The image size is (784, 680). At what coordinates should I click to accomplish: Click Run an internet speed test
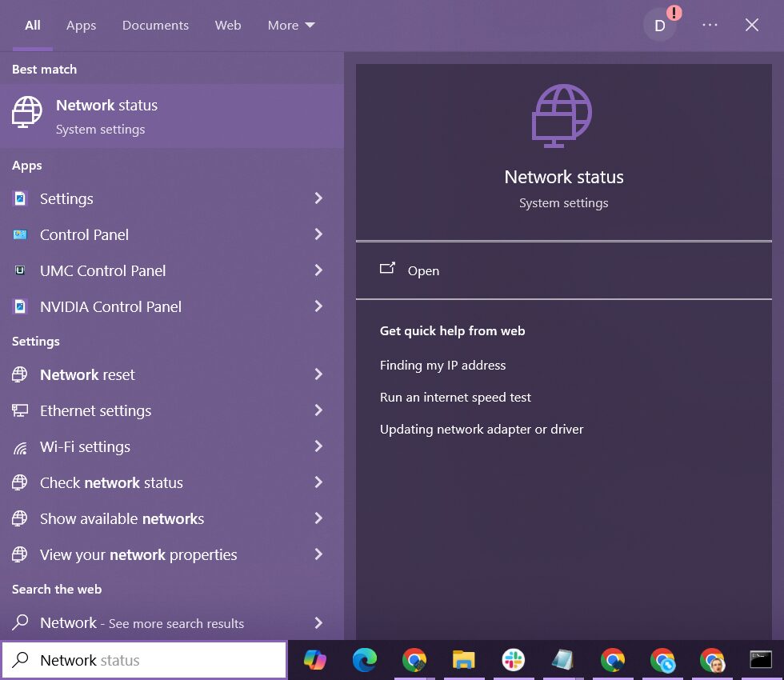455,397
